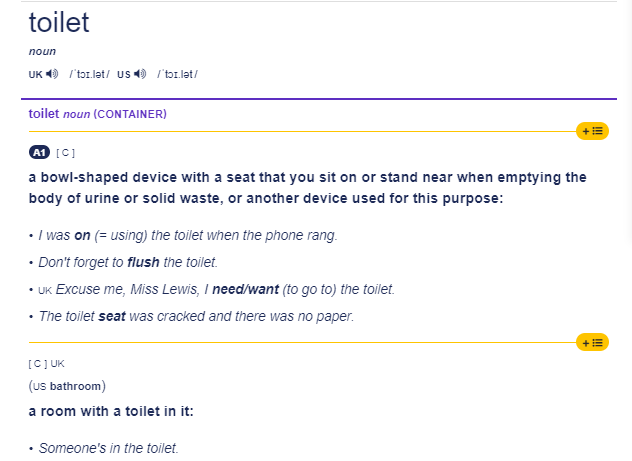Image resolution: width=632 pixels, height=461 pixels.
Task: Open the 'bathroom' synonym link
Action: pos(75,386)
